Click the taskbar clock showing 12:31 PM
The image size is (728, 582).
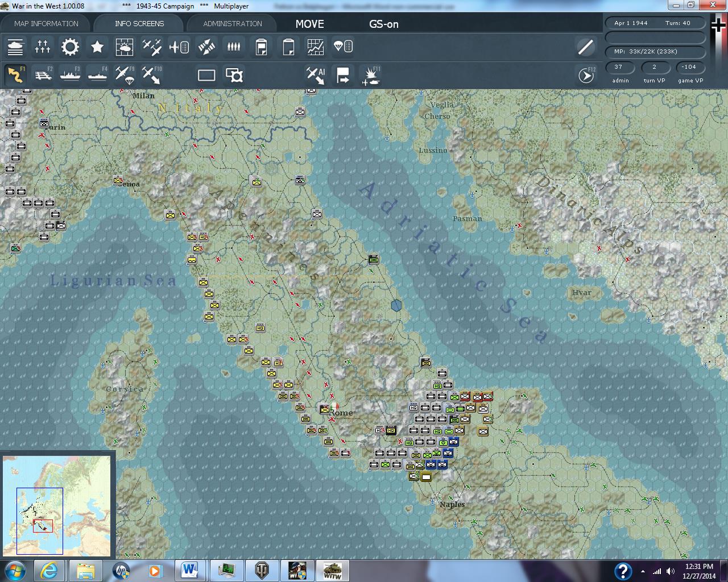coord(699,571)
